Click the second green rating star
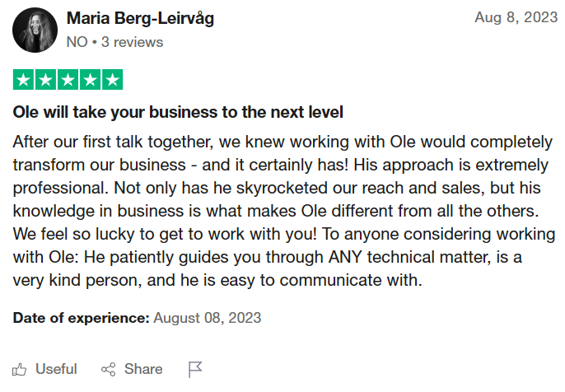The height and width of the screenshot is (392, 565). [45, 80]
